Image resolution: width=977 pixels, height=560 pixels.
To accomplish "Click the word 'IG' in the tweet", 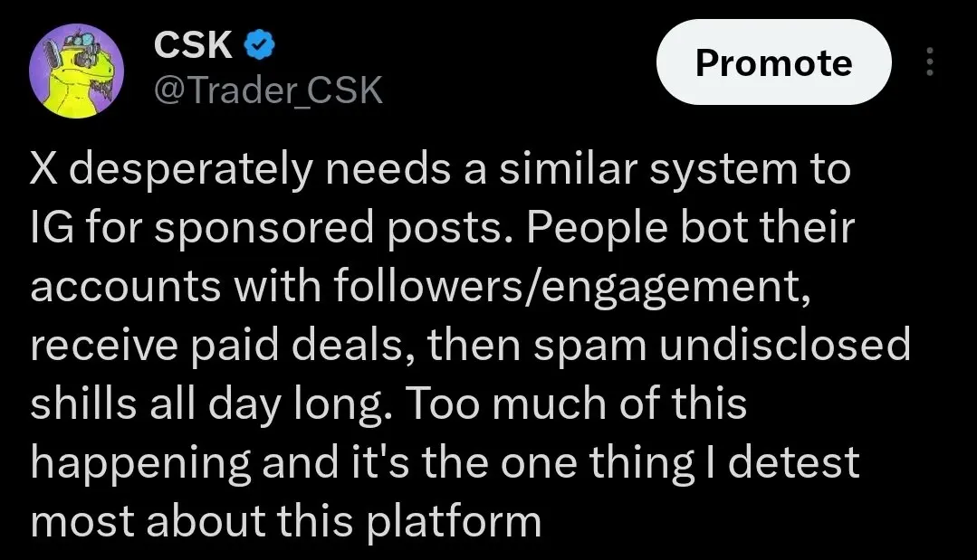I will (53, 227).
